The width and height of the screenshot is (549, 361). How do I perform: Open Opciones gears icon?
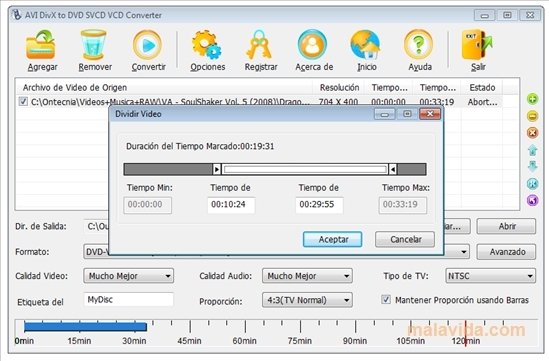click(207, 44)
